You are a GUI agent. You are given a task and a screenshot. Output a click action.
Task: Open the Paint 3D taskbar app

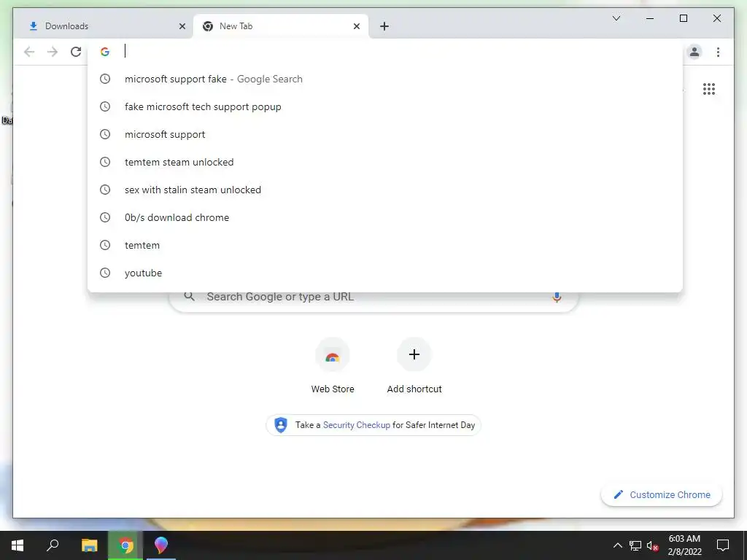click(x=161, y=545)
